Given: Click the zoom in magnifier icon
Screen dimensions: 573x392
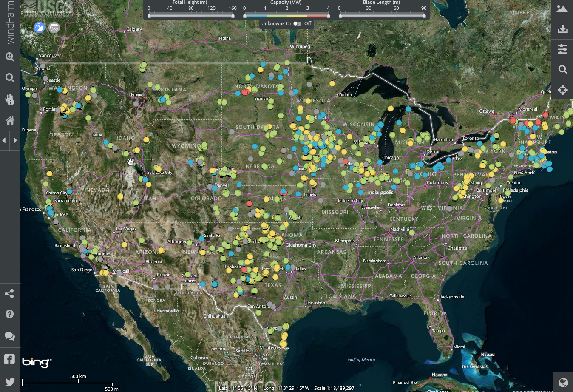Looking at the screenshot, I should coord(10,57).
